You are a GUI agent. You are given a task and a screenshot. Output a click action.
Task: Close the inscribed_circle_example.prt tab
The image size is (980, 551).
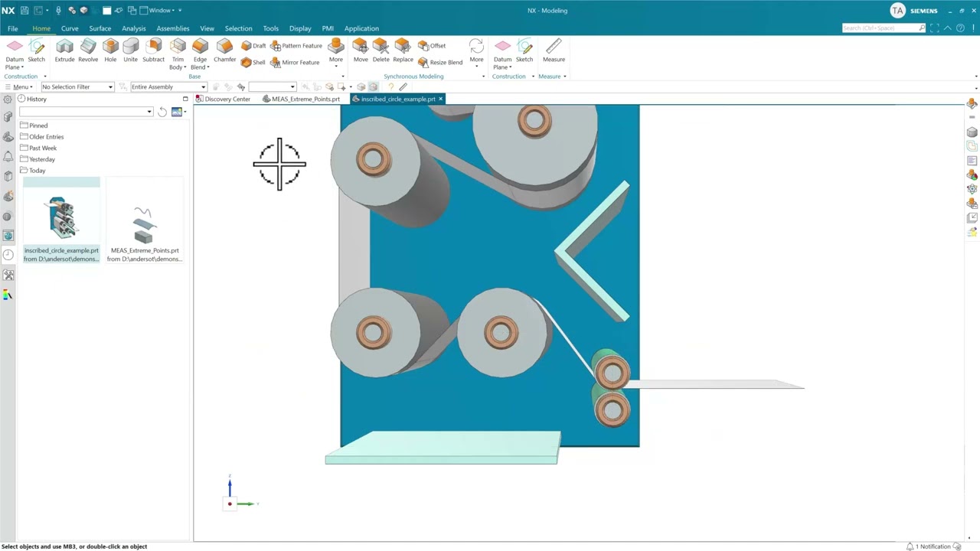440,99
